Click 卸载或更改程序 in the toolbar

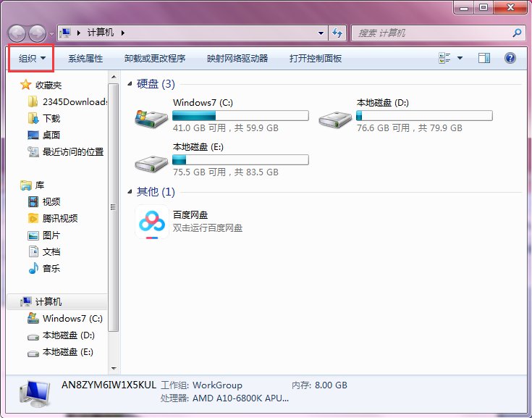(155, 59)
